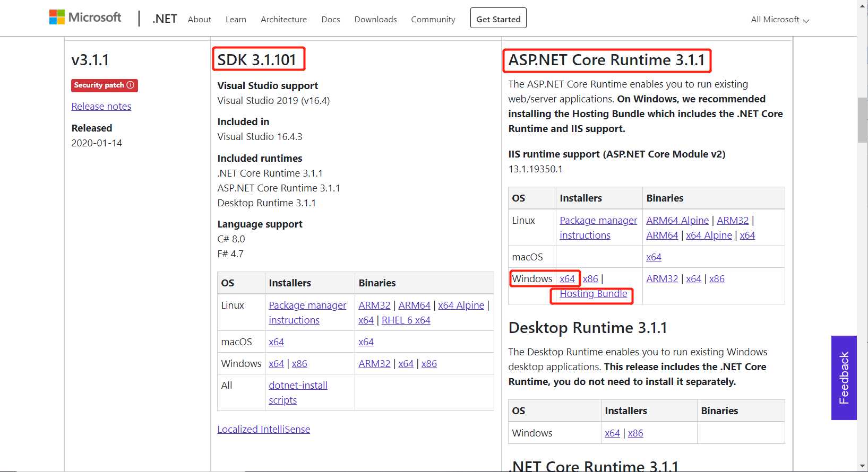Click the Get Started button

[x=499, y=18]
